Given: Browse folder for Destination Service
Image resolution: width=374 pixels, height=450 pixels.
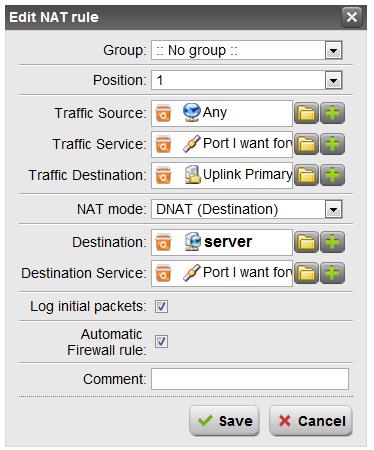Looking at the screenshot, I should click(306, 273).
